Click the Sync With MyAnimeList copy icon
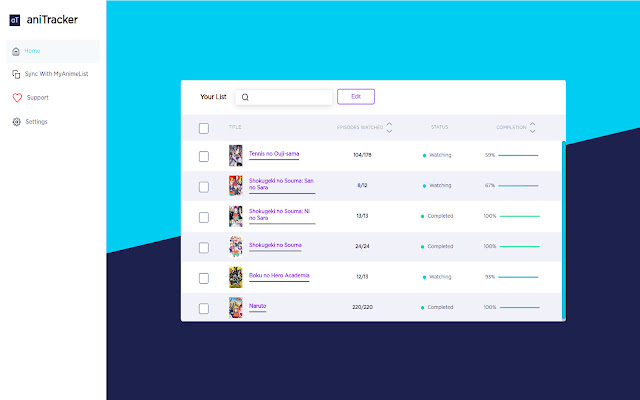The image size is (640, 400). 16,74
